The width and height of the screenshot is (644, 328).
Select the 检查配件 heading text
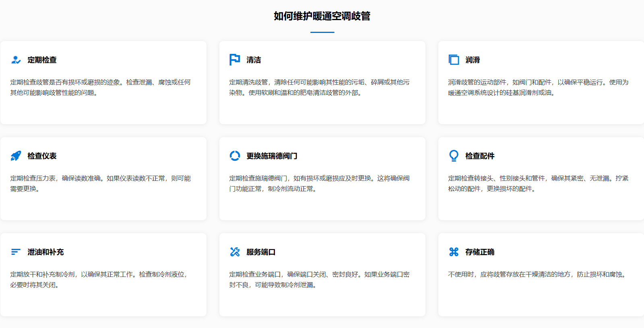point(480,156)
